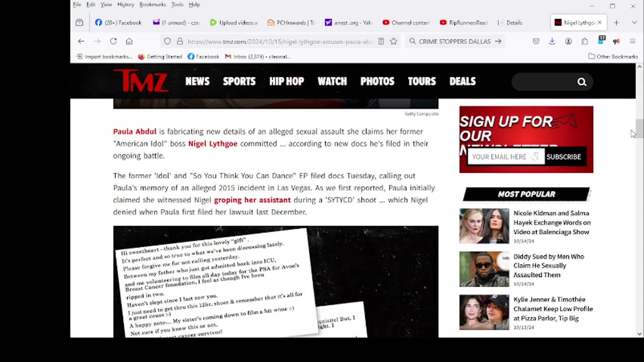Click the search bar magnifier icon
The width and height of the screenshot is (644, 362).
point(413,41)
